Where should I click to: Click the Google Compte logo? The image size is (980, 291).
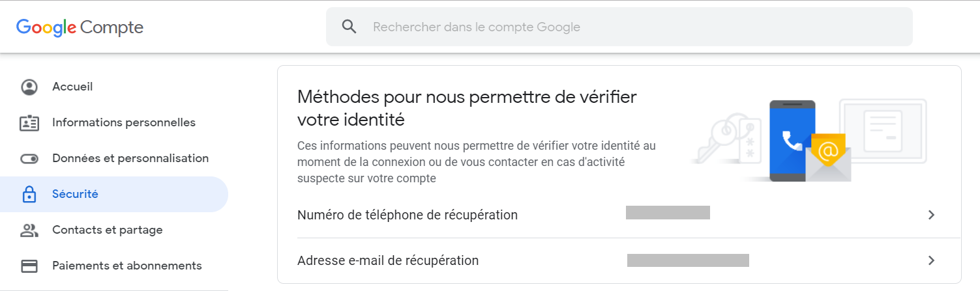pos(80,27)
